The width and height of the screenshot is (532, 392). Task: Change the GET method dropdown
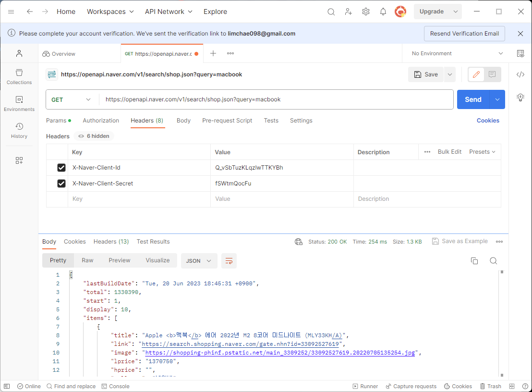(71, 100)
